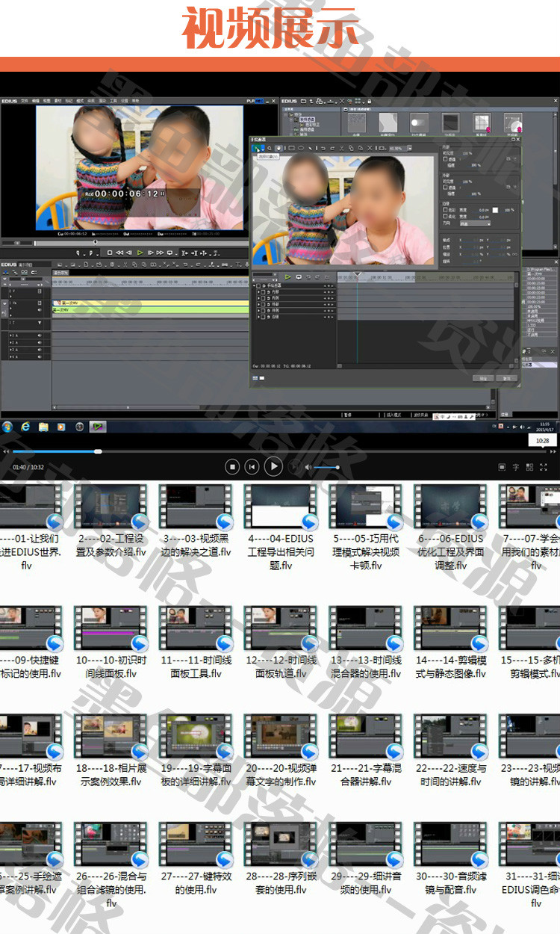Viewport: 560px width, 934px height.
Task: Choose the magnifier zoom tool in the mask dialog
Action: pyautogui.click(x=270, y=148)
